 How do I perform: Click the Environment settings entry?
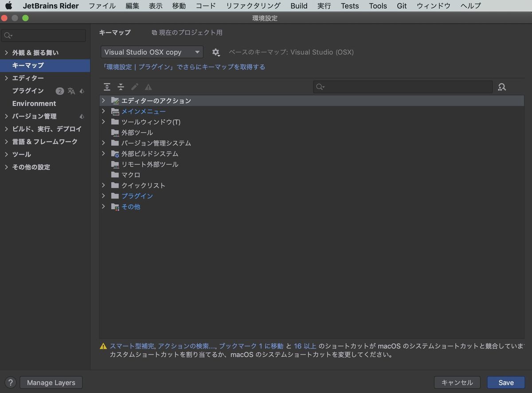pos(34,103)
